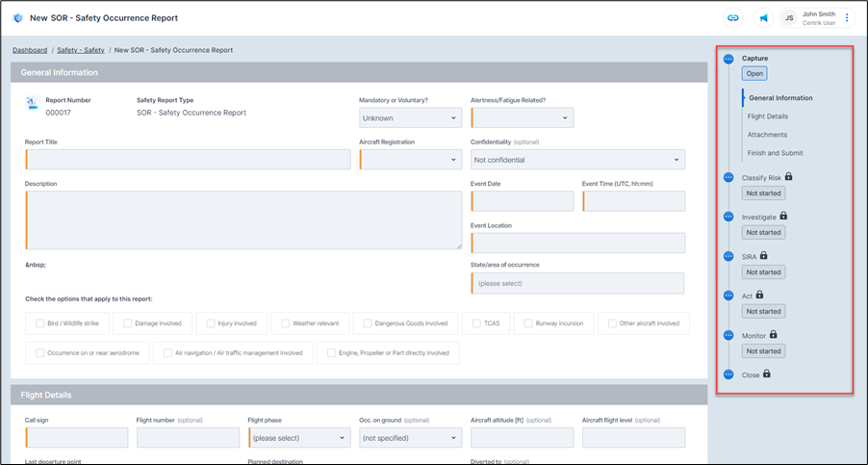This screenshot has height=465, width=868.
Task: Click the report icon beside Report Number
Action: pyautogui.click(x=31, y=105)
